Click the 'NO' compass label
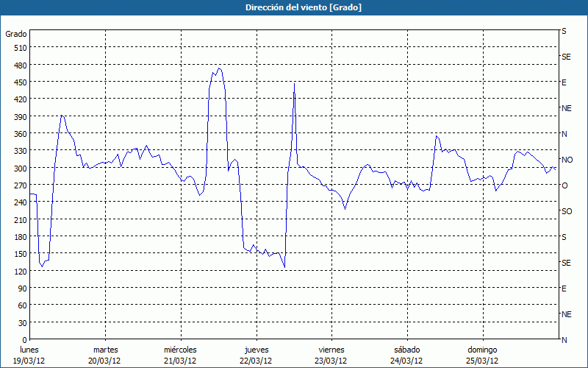Image resolution: width=588 pixels, height=368 pixels. pos(567,160)
